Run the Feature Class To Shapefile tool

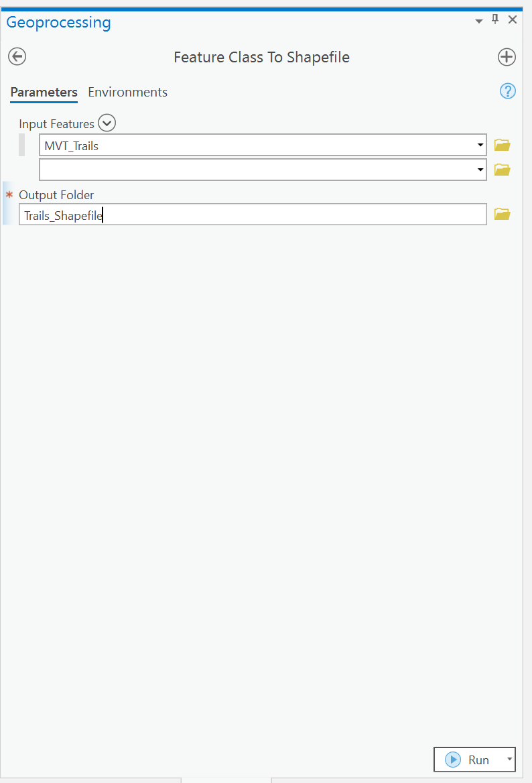[468, 760]
